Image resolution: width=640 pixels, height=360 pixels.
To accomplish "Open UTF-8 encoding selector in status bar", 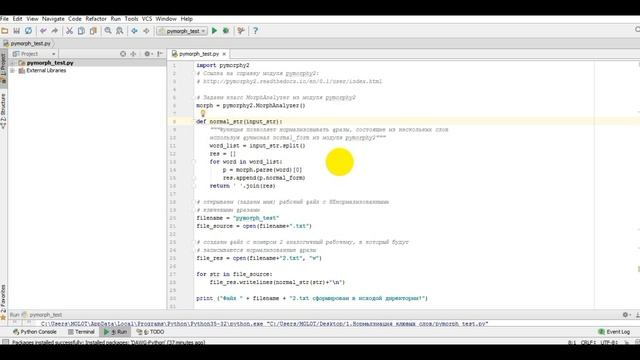I will 609,342.
